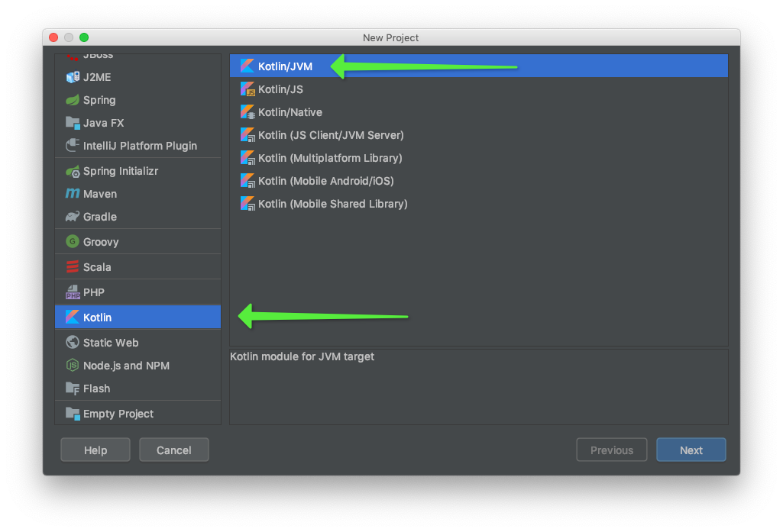The width and height of the screenshot is (783, 532).
Task: Open IntelliJ Platform Plugin category
Action: point(140,146)
